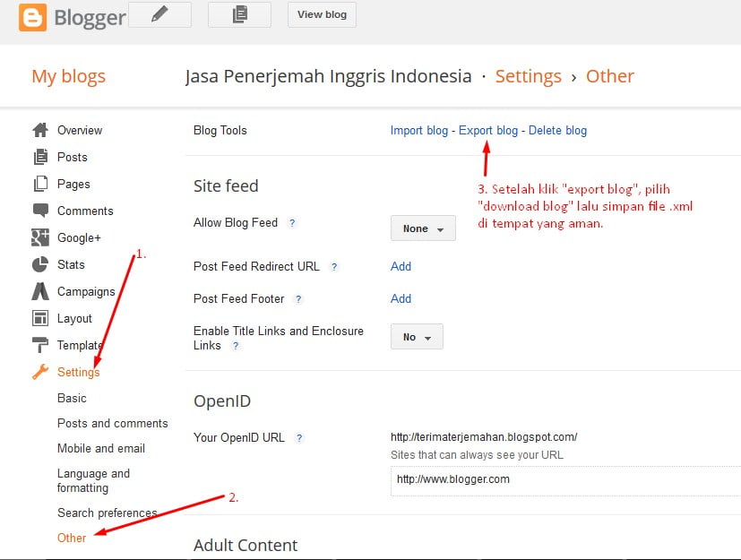Click the Settings wrench icon
Image resolution: width=741 pixels, height=560 pixels.
[x=40, y=372]
